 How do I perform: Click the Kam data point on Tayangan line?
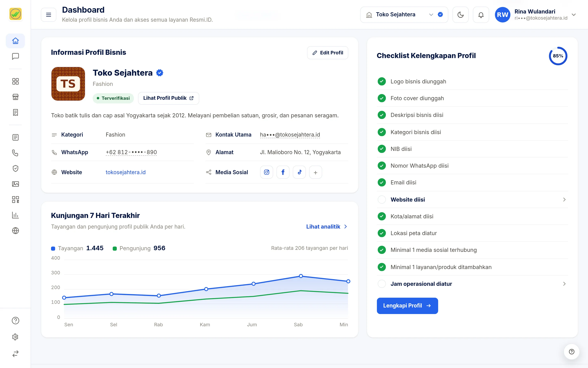click(206, 289)
